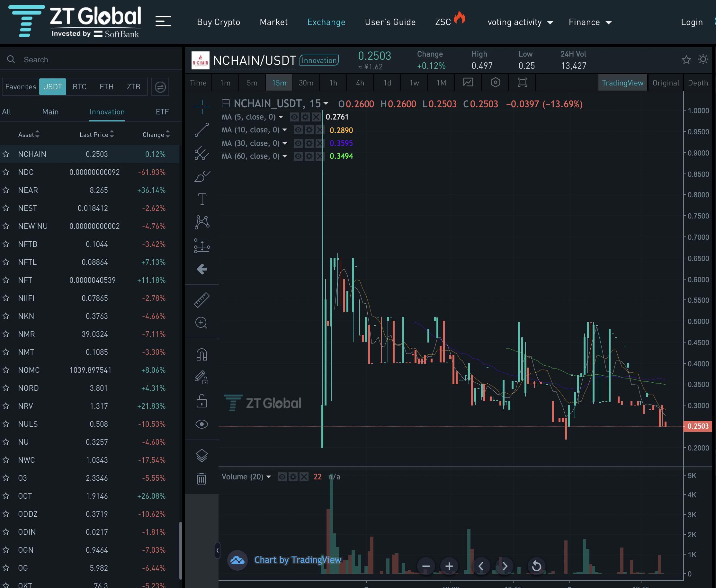The height and width of the screenshot is (588, 716).
Task: Select the trend line drawing tool
Action: coord(202,130)
